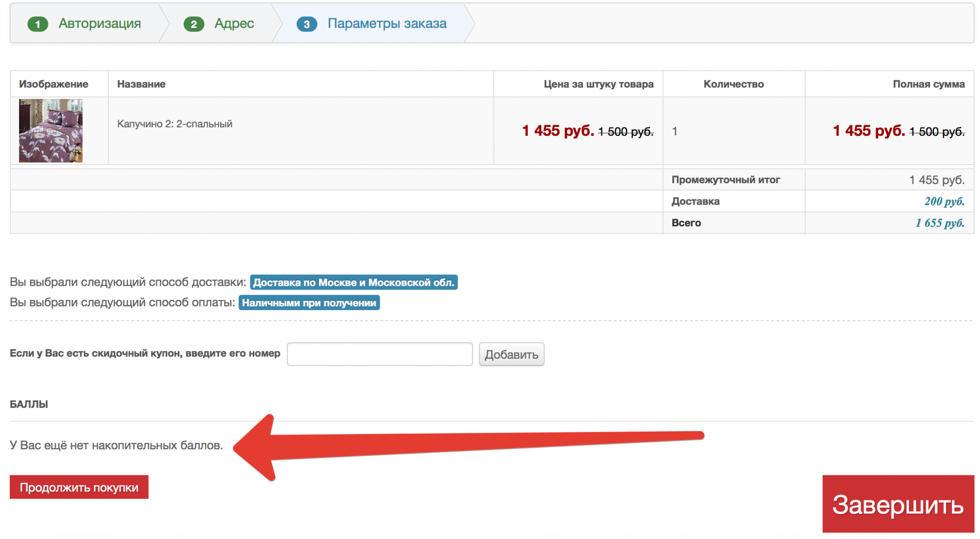Open product name Капучино 2: 2-спальный

click(174, 124)
